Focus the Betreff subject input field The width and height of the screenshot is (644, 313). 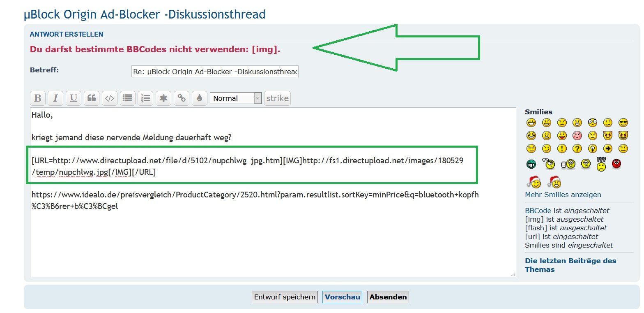(215, 72)
